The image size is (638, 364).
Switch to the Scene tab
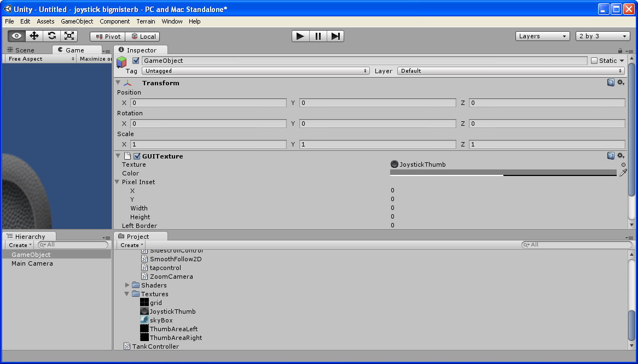point(25,49)
